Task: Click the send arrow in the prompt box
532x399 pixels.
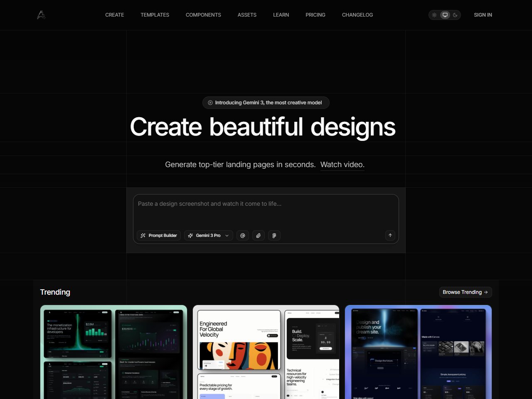Action: click(x=390, y=235)
